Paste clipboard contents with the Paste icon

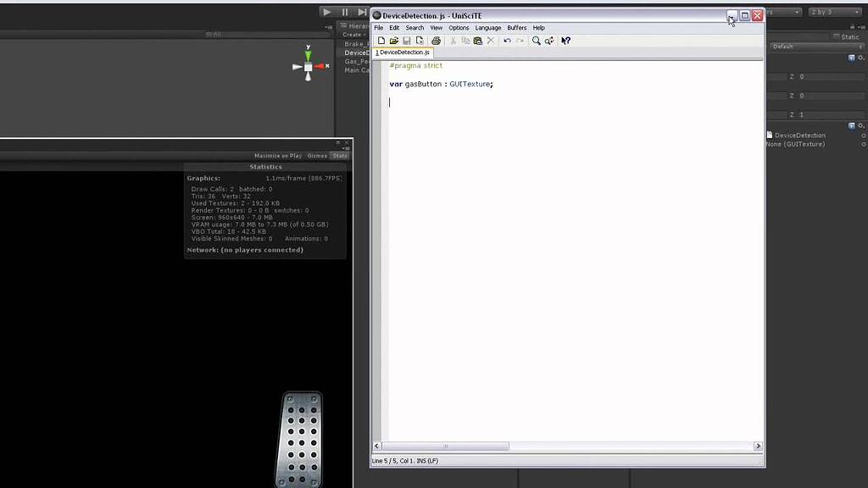pos(478,40)
